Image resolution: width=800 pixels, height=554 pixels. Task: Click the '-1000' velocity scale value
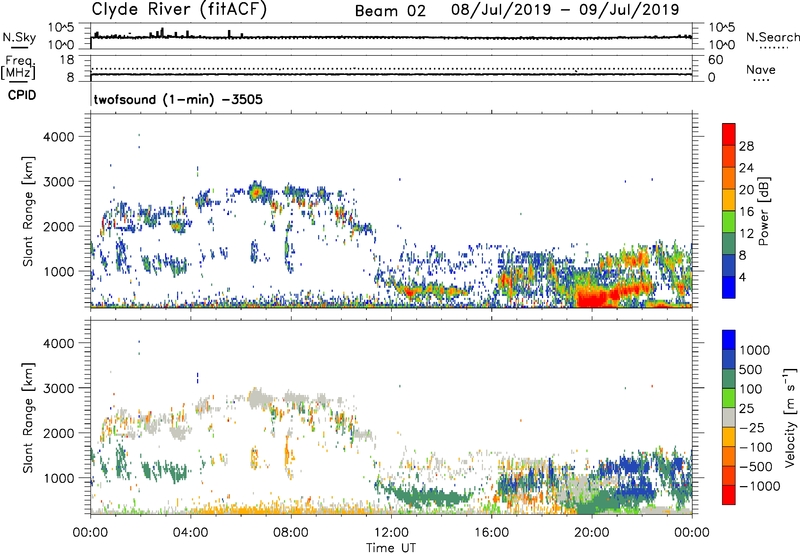pyautogui.click(x=759, y=486)
